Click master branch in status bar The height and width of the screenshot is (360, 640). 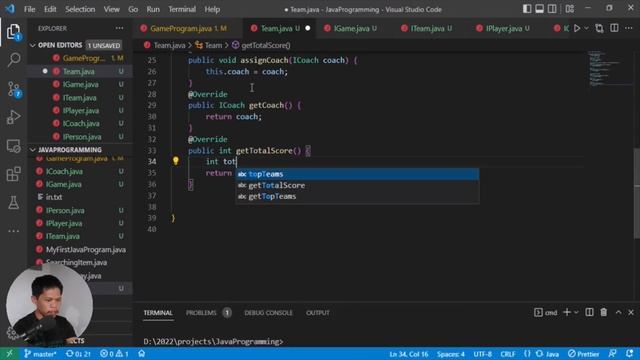40,353
